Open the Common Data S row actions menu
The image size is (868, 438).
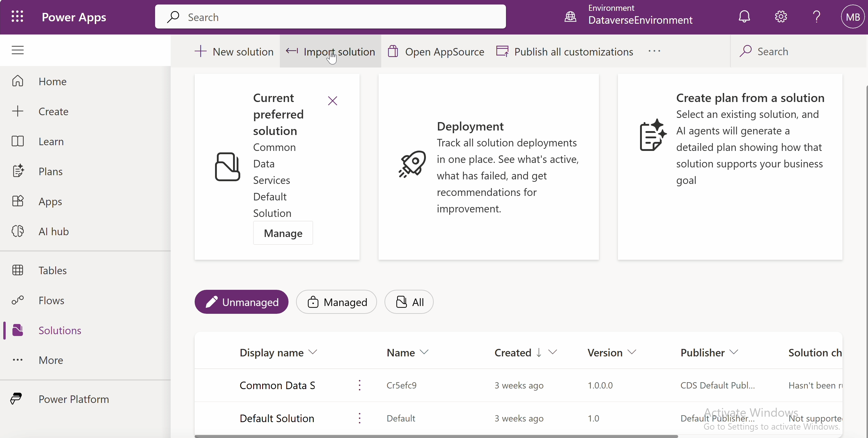click(359, 385)
